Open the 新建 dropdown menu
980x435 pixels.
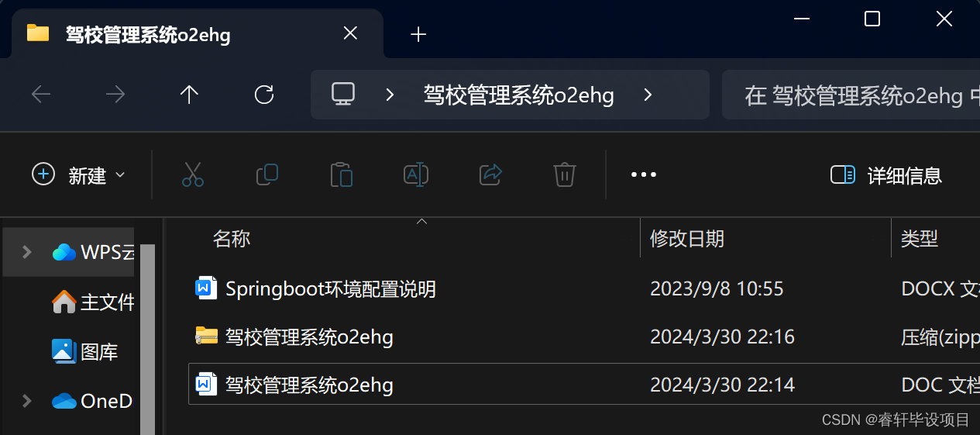click(x=78, y=175)
